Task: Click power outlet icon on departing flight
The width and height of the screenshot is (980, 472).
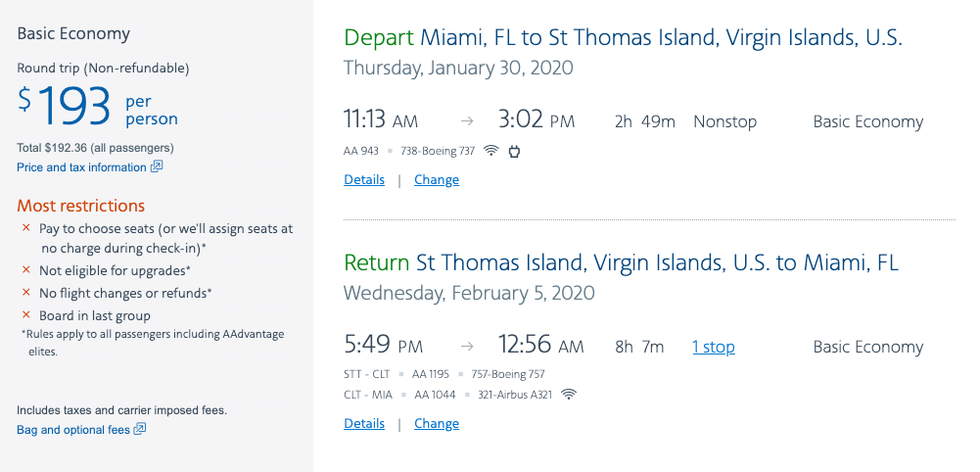Action: pyautogui.click(x=513, y=151)
